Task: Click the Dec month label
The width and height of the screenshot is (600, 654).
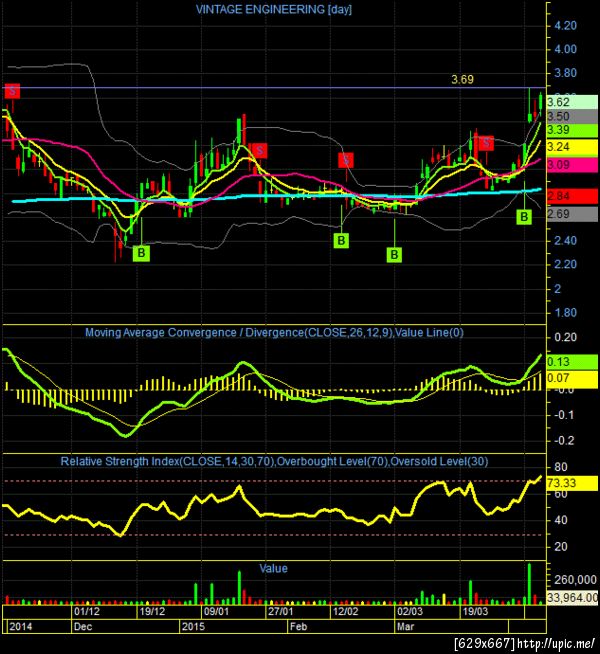Action: coord(83,626)
